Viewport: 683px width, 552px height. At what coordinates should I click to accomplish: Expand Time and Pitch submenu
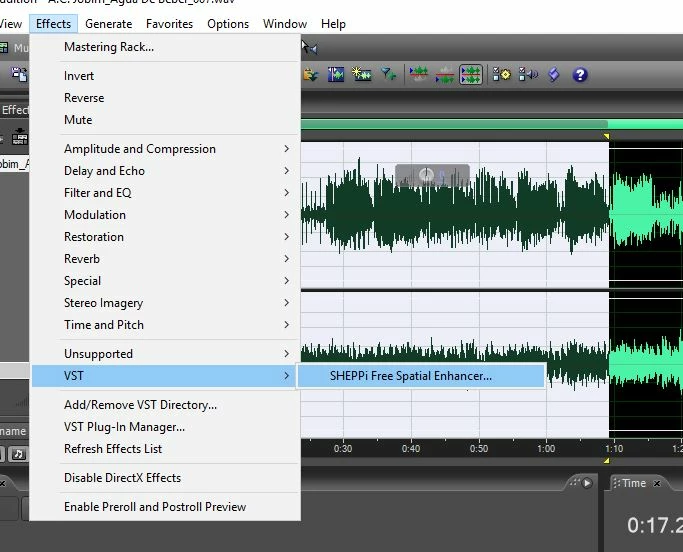(x=166, y=325)
